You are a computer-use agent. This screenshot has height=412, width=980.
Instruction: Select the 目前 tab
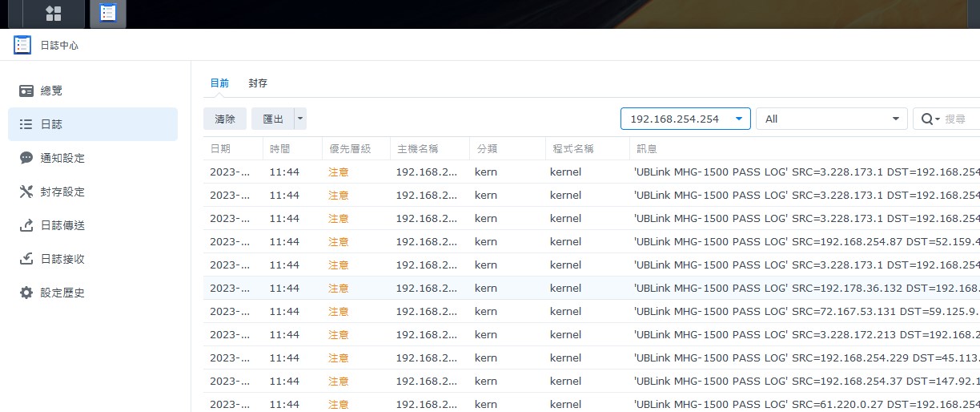pyautogui.click(x=219, y=83)
